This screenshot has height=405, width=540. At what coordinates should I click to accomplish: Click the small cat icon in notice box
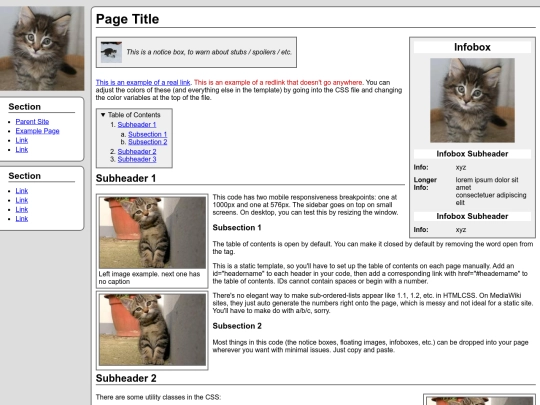[x=111, y=52]
